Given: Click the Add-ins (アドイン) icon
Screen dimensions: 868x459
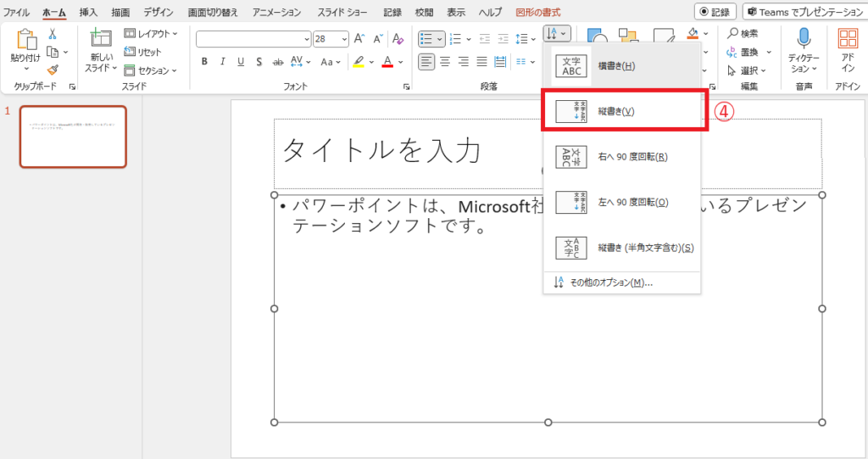Looking at the screenshot, I should (x=848, y=38).
